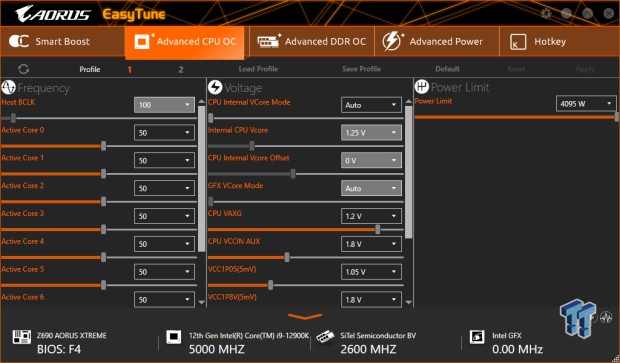This screenshot has width=620, height=363.
Task: Click the 5000 MHZ CPU frequency readout
Action: (x=217, y=350)
